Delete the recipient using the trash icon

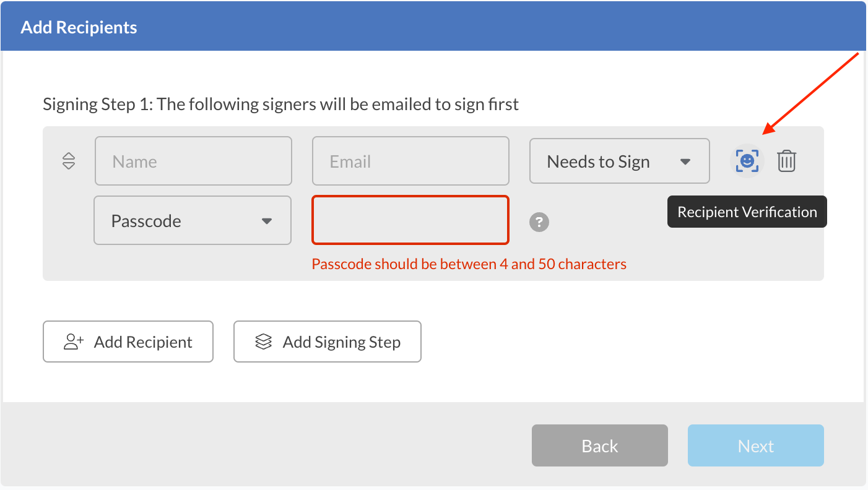tap(786, 161)
